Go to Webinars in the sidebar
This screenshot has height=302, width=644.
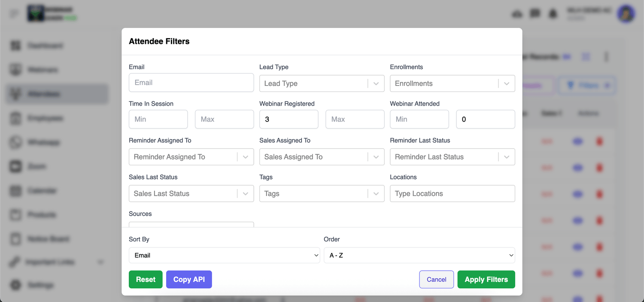click(43, 70)
